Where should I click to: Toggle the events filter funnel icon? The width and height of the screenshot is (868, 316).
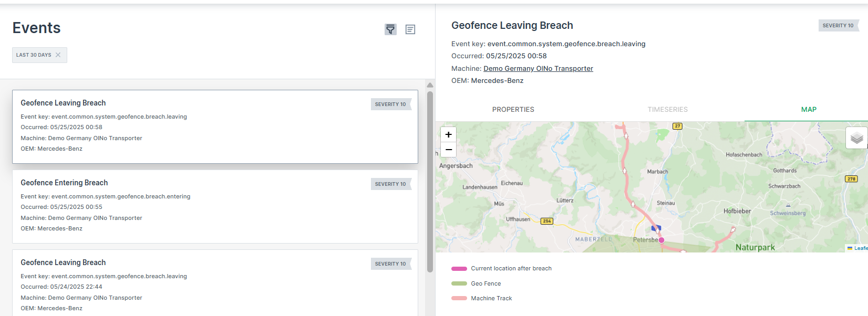tap(390, 29)
